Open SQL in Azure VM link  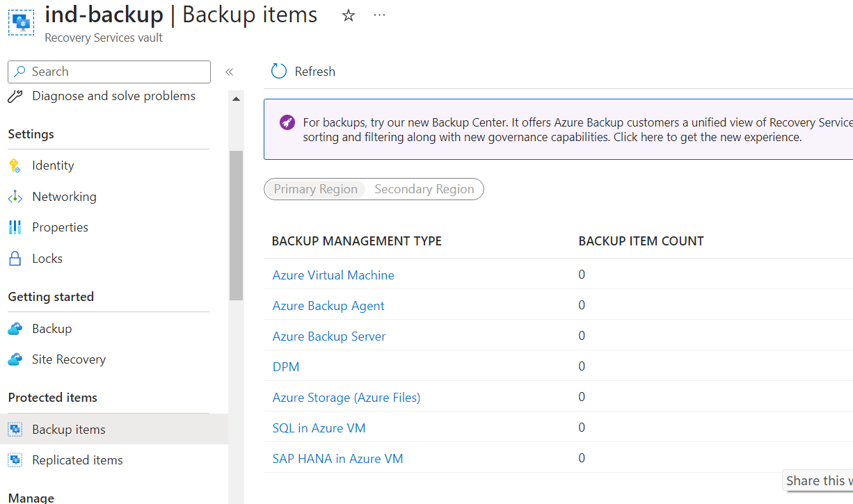click(x=319, y=428)
